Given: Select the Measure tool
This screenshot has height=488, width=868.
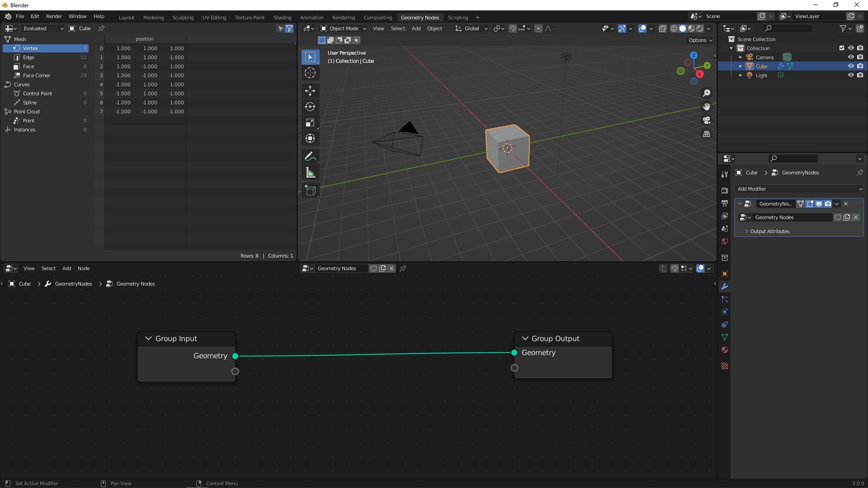Looking at the screenshot, I should point(310,173).
